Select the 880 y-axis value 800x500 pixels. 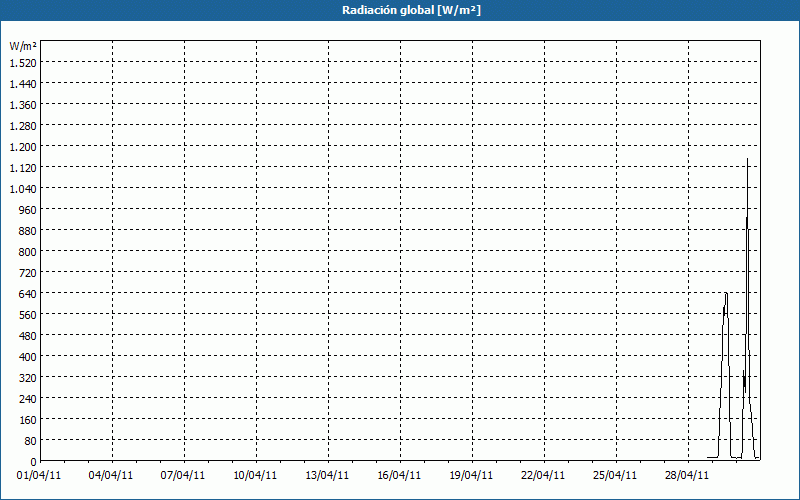(28, 231)
